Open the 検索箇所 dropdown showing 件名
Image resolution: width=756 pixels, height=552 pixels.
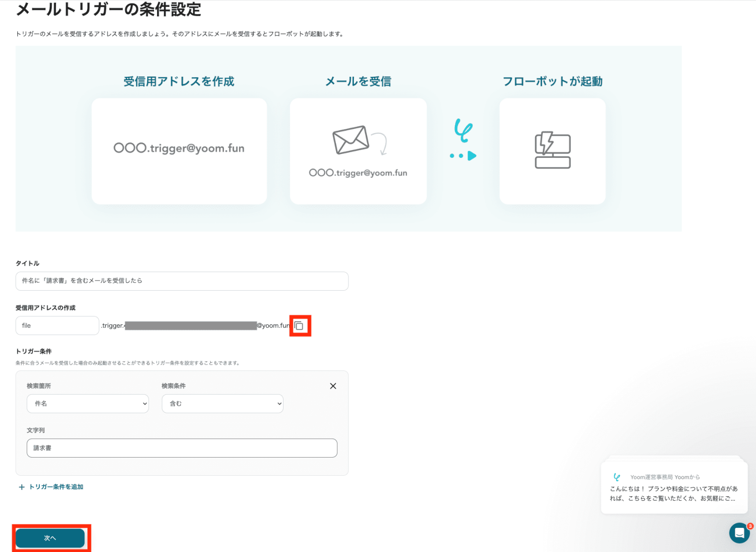tap(88, 403)
